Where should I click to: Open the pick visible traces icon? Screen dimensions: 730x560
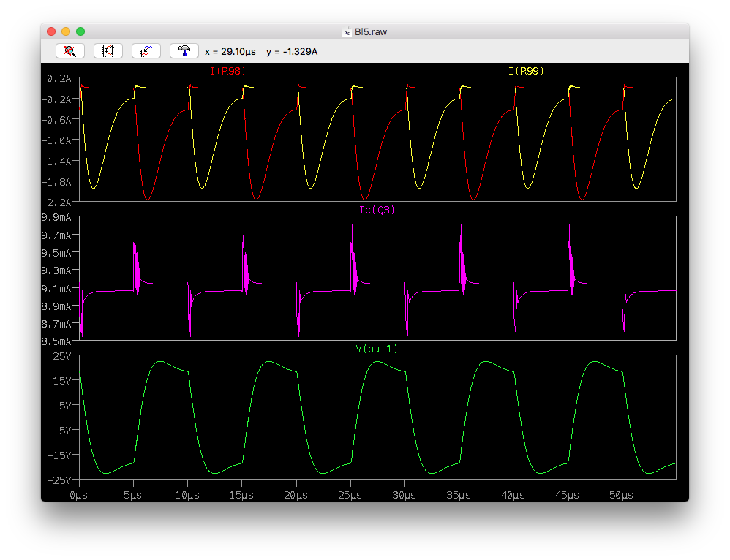(146, 51)
